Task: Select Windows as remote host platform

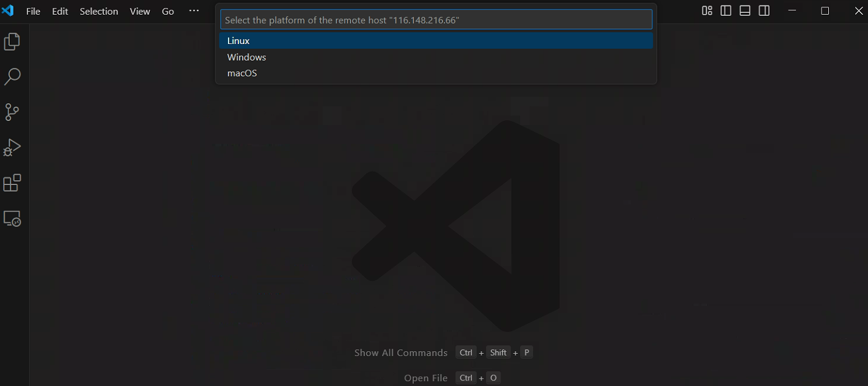Action: click(x=436, y=57)
